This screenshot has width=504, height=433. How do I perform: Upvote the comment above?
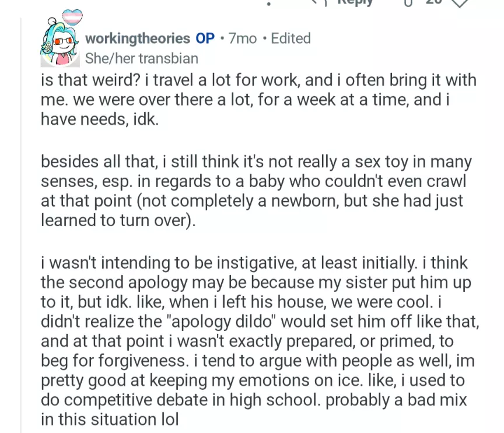(x=408, y=3)
